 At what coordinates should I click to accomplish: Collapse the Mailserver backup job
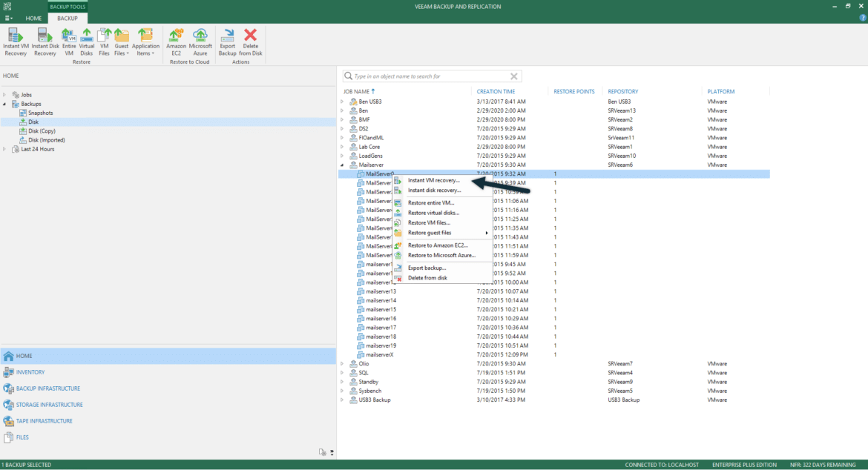pyautogui.click(x=342, y=165)
